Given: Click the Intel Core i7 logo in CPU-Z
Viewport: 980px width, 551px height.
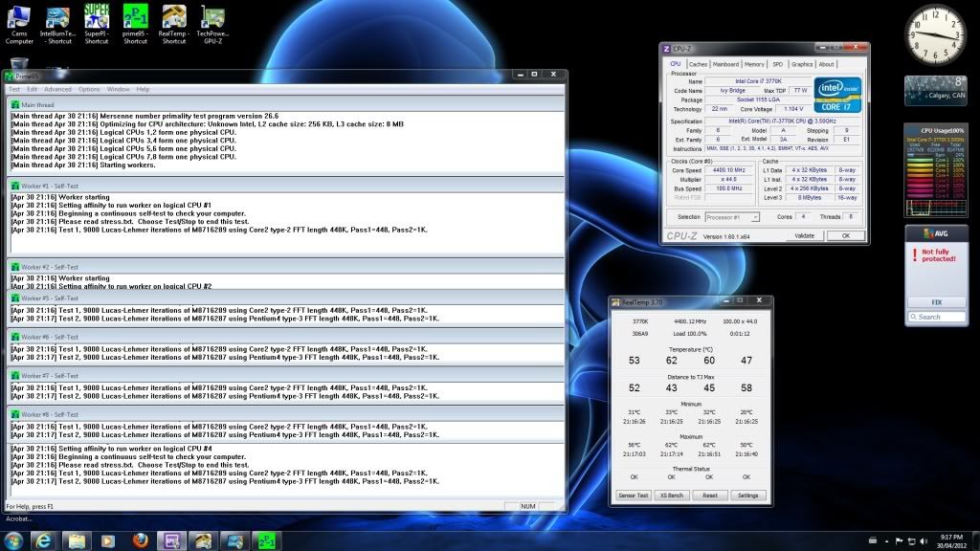Looking at the screenshot, I should [x=836, y=95].
